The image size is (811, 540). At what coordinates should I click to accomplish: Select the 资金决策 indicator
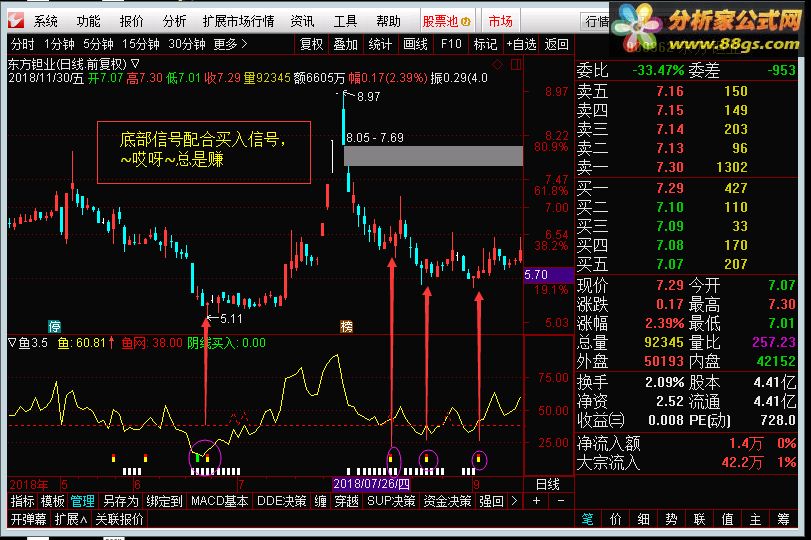coord(447,501)
